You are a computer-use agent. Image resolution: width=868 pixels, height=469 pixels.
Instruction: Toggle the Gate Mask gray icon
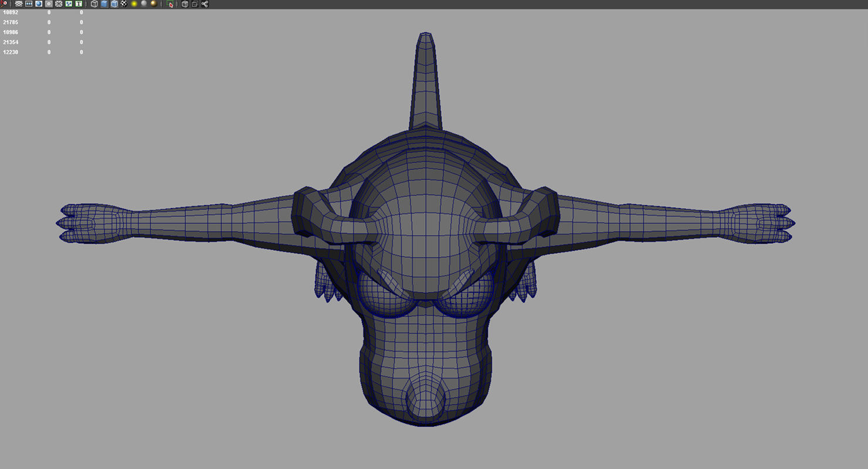pyautogui.click(x=49, y=4)
